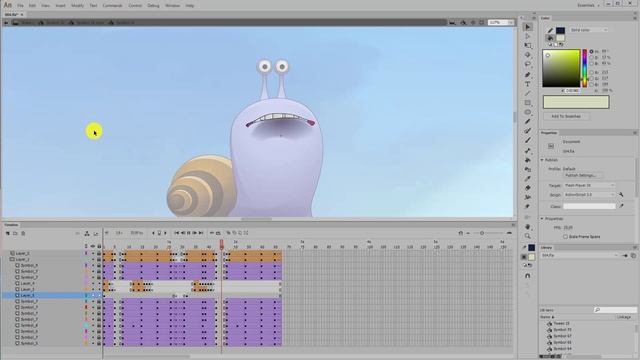Open ActionScript settings wrench icon
This screenshot has height=360, width=640.
(x=621, y=195)
